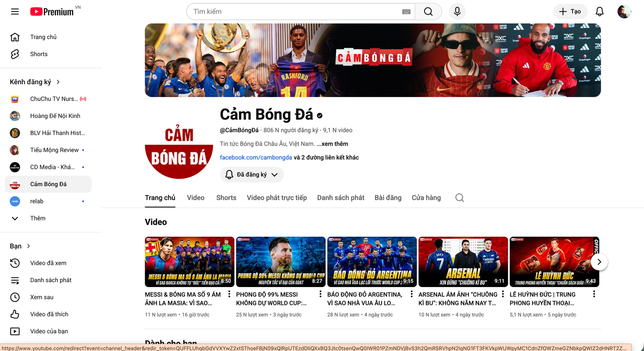Open options menu for Messi World Cup video
Screen dimensions: 644x351
[320, 294]
